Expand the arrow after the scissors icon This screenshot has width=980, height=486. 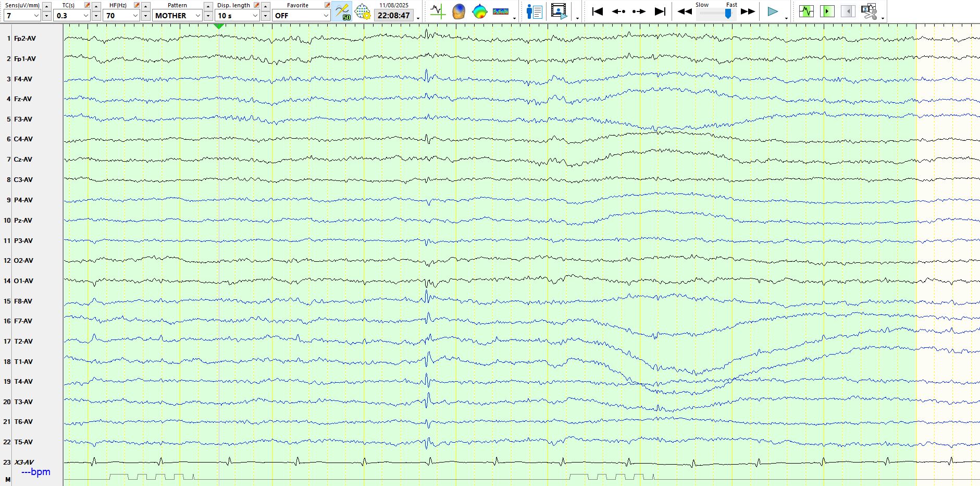pyautogui.click(x=883, y=18)
